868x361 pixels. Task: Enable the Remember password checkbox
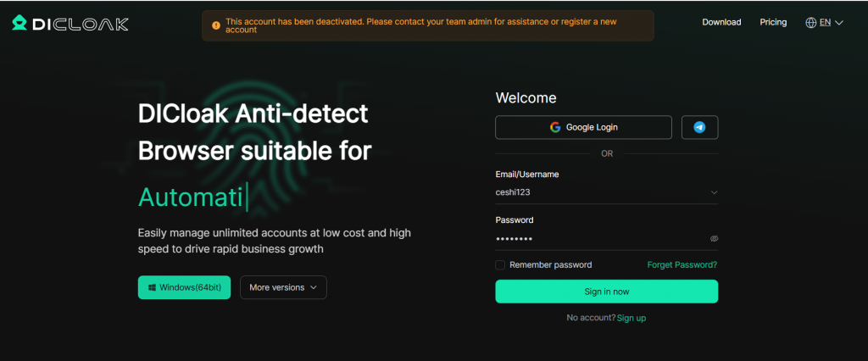(x=501, y=265)
